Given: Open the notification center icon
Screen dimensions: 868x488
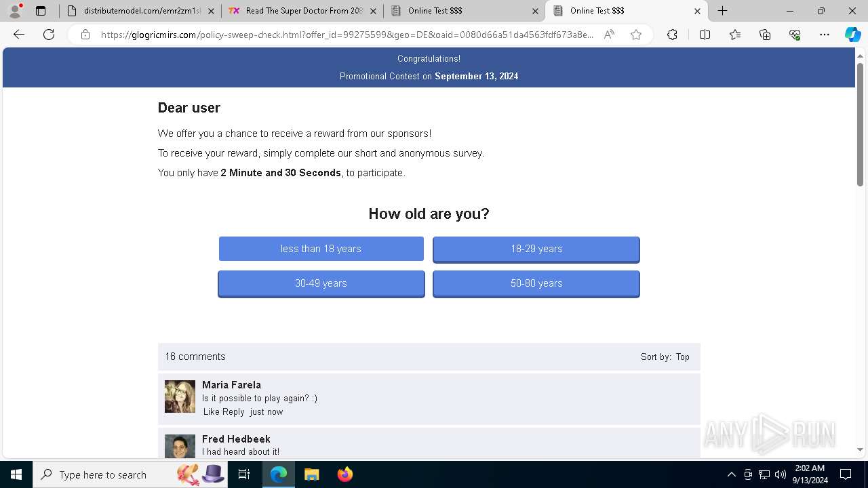Looking at the screenshot, I should (x=846, y=474).
